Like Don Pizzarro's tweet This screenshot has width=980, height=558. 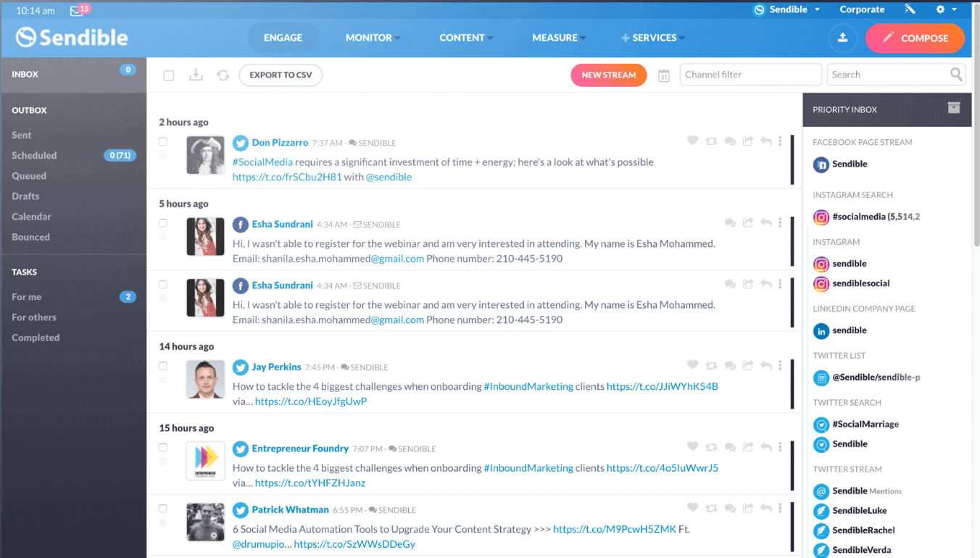point(692,141)
